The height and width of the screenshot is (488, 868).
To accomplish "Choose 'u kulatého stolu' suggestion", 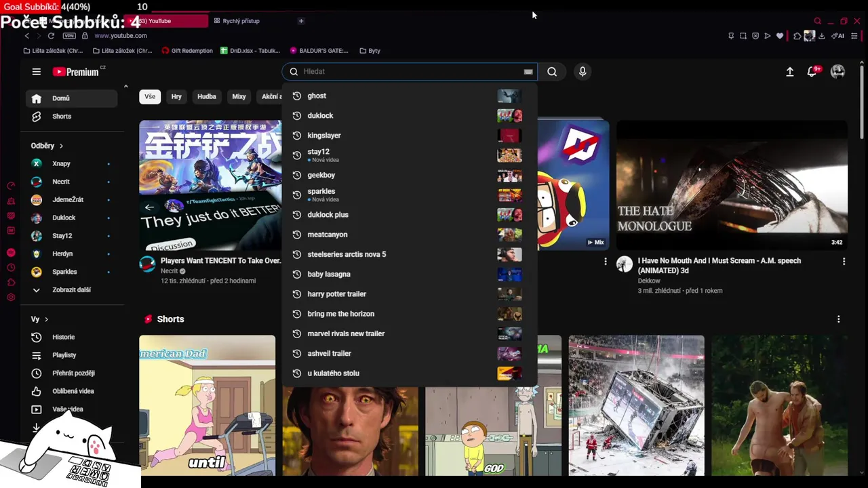I will point(410,373).
